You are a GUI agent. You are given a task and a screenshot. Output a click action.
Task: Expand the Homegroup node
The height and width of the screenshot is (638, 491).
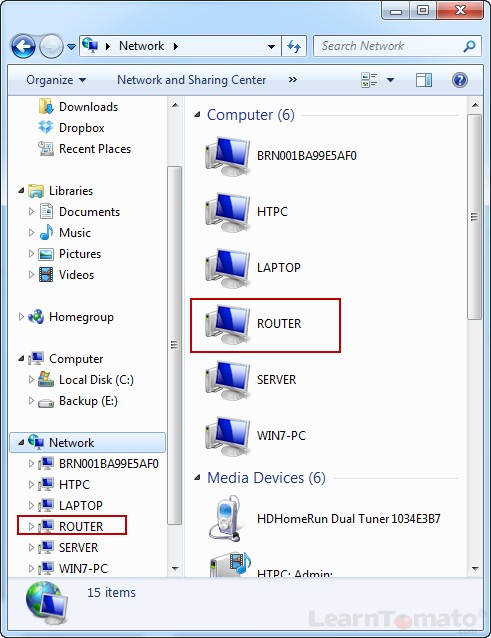click(x=21, y=317)
